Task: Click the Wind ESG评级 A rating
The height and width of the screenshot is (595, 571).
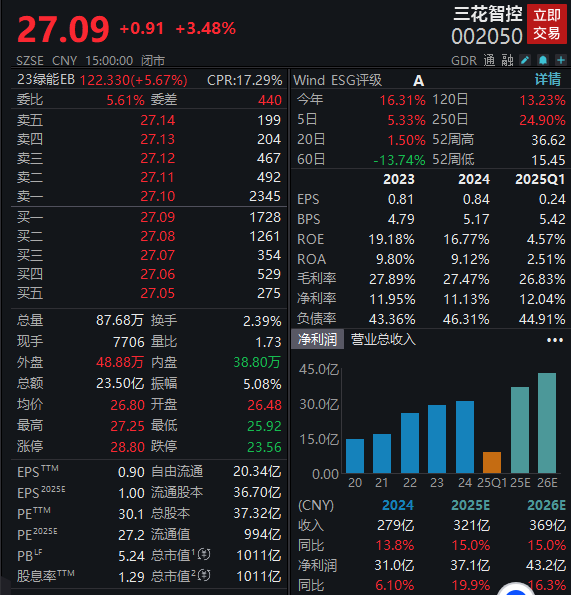Action: [x=418, y=80]
